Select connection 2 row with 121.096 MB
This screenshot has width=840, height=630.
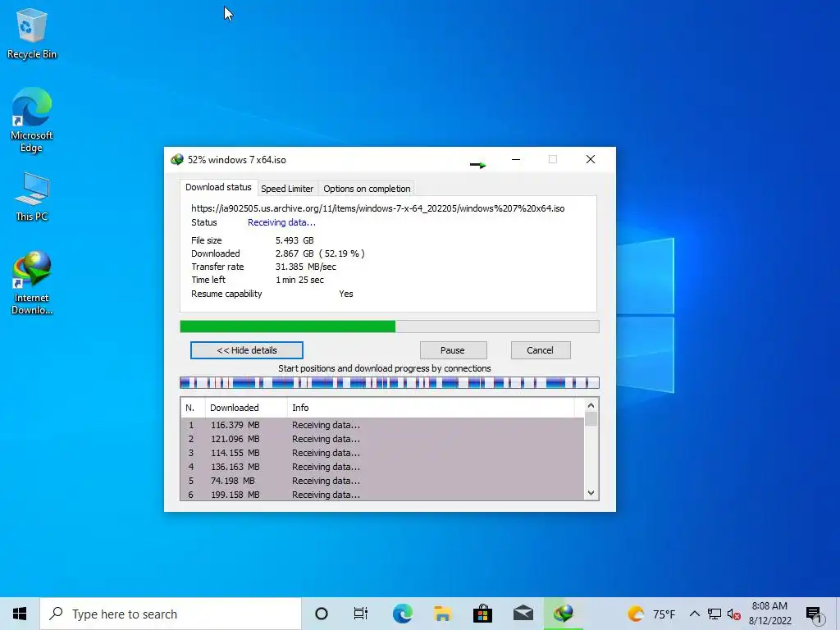click(382, 439)
